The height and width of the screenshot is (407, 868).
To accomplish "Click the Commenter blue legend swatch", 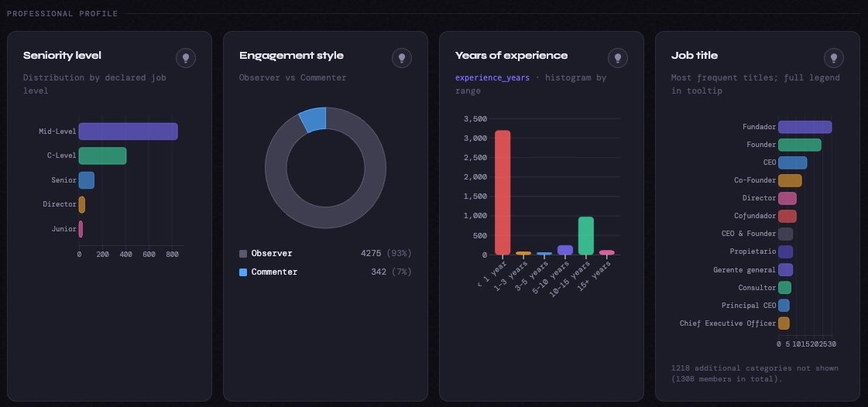I will pos(243,272).
